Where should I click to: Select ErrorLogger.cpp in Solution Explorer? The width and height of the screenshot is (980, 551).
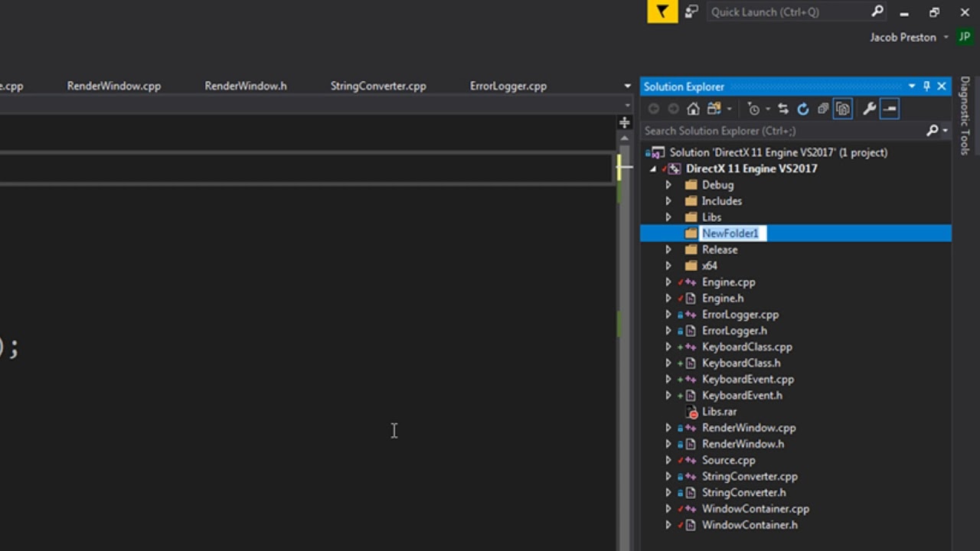tap(740, 315)
